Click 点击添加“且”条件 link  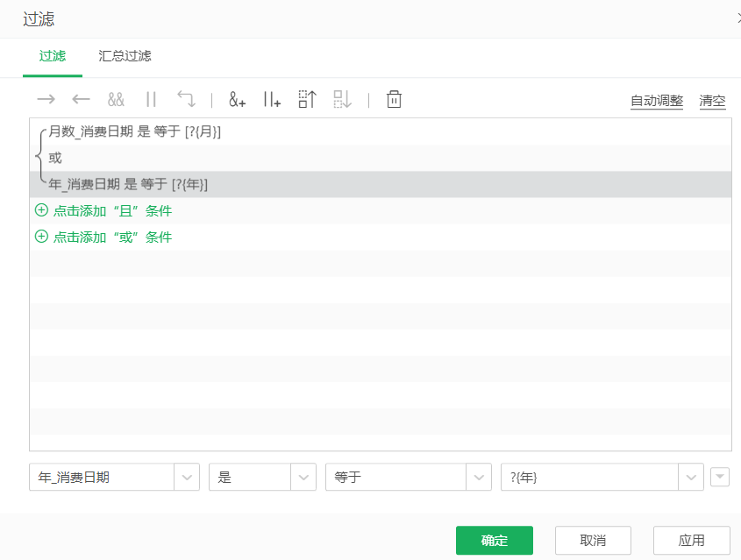(112, 210)
